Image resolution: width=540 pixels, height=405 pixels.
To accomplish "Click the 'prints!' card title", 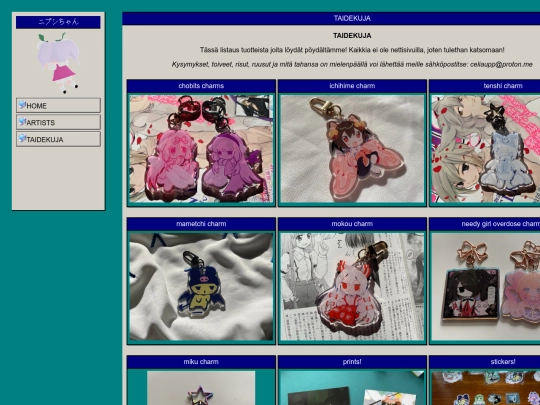I will pyautogui.click(x=352, y=362).
